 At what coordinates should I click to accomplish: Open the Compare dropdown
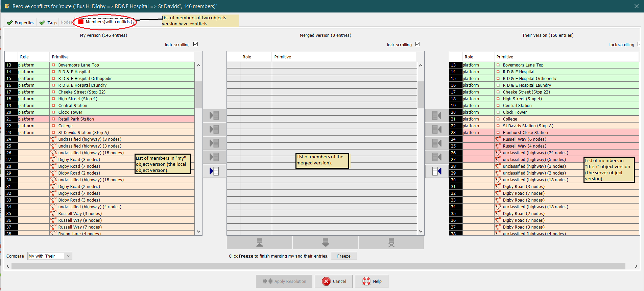[x=50, y=256]
